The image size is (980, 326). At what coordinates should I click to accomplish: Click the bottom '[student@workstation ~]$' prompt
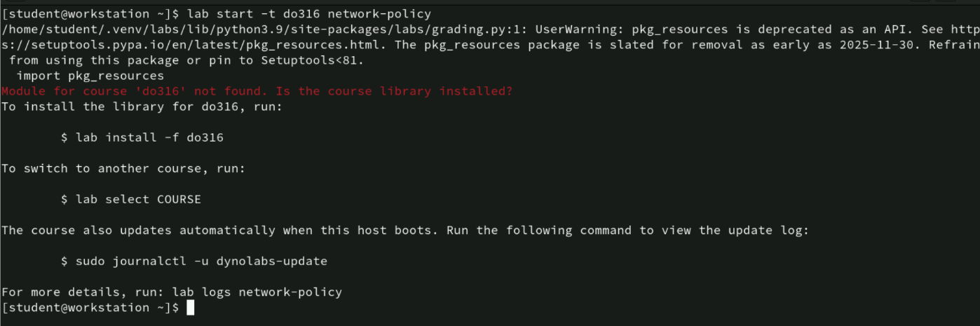[x=90, y=308]
